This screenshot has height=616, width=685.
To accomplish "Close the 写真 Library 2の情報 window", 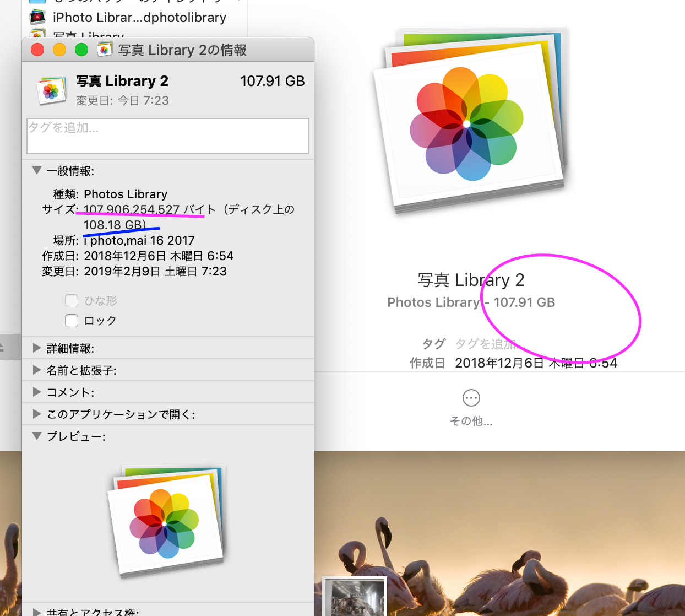I will [37, 50].
